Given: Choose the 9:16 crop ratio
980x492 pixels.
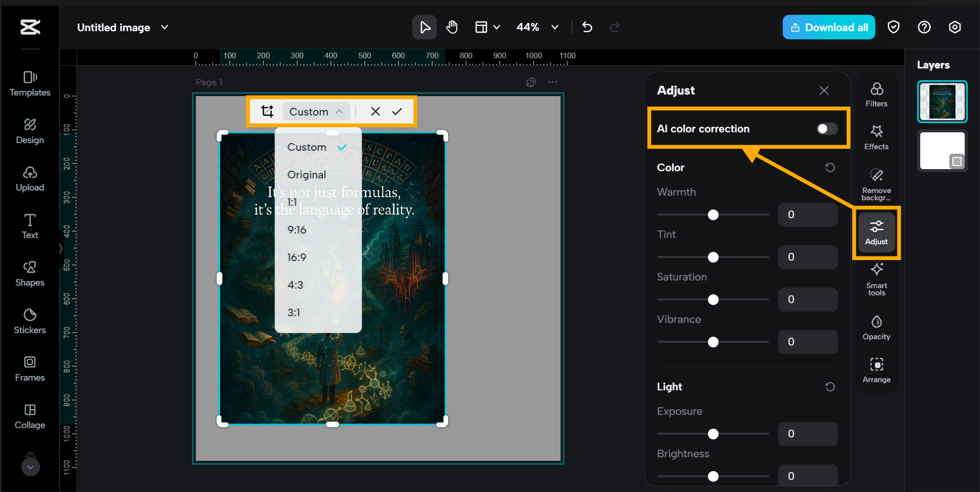Looking at the screenshot, I should [297, 229].
